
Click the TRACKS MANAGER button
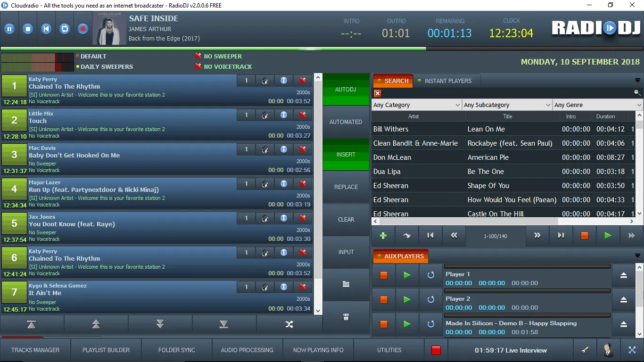[x=35, y=350]
